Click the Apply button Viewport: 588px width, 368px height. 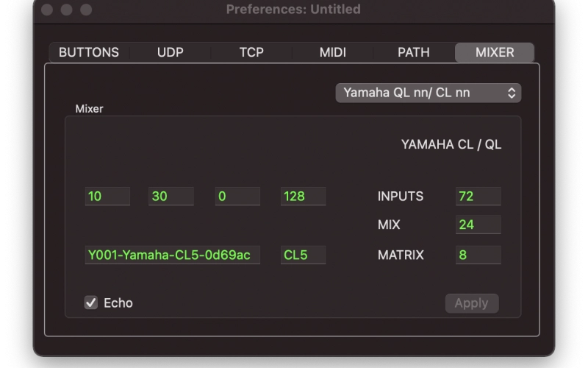[472, 303]
